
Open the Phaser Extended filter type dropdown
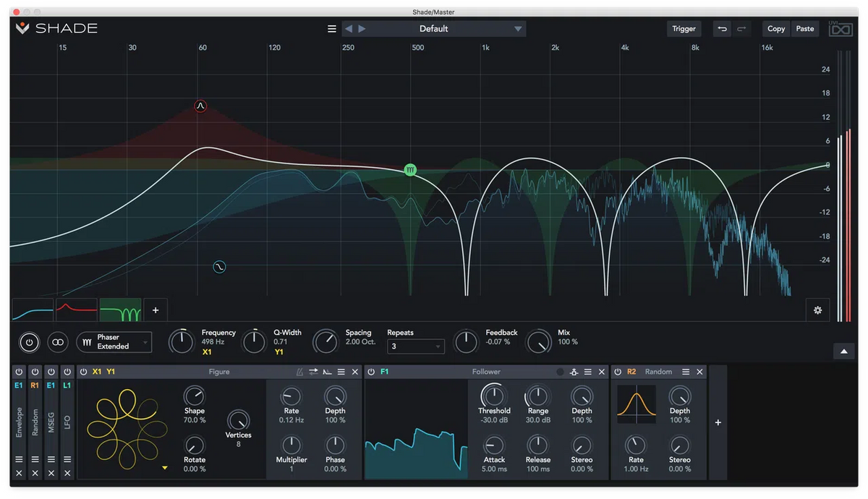click(x=115, y=342)
